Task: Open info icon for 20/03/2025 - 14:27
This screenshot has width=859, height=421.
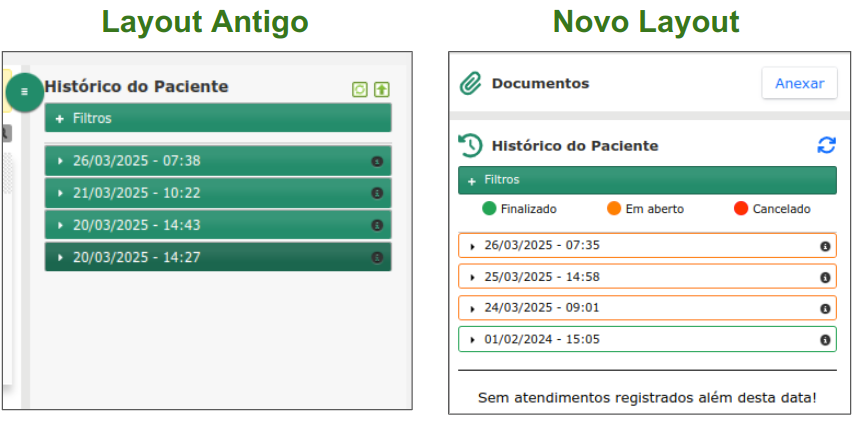Action: click(377, 257)
